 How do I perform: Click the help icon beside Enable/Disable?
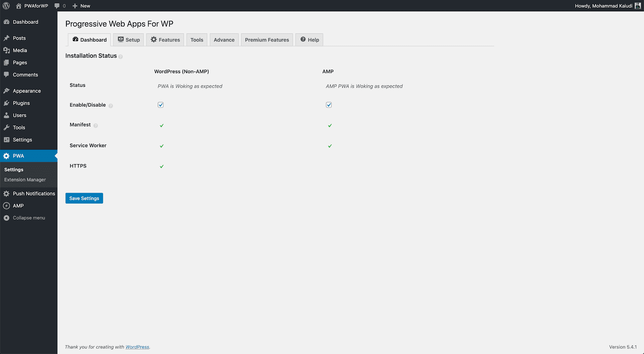click(x=111, y=106)
